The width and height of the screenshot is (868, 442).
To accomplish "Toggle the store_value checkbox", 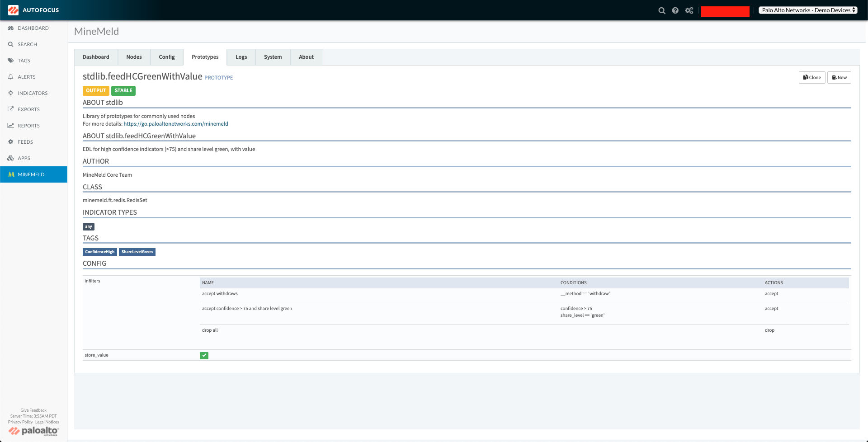I will pyautogui.click(x=204, y=356).
